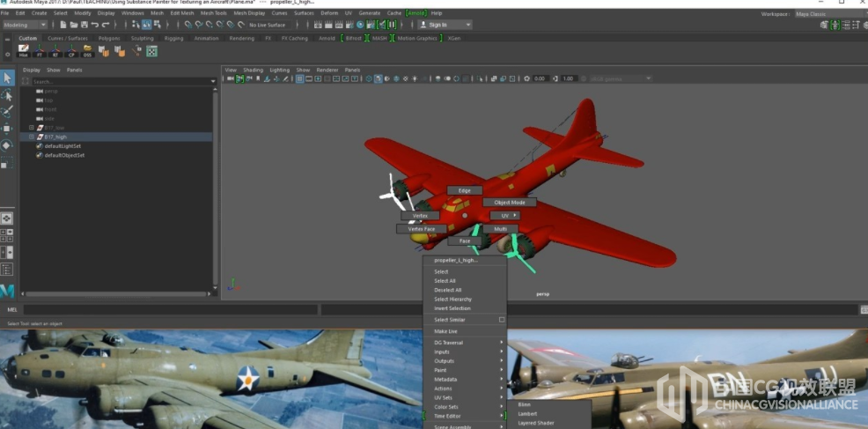Image resolution: width=868 pixels, height=429 pixels.
Task: Create a new scene from status line
Action: click(63, 25)
